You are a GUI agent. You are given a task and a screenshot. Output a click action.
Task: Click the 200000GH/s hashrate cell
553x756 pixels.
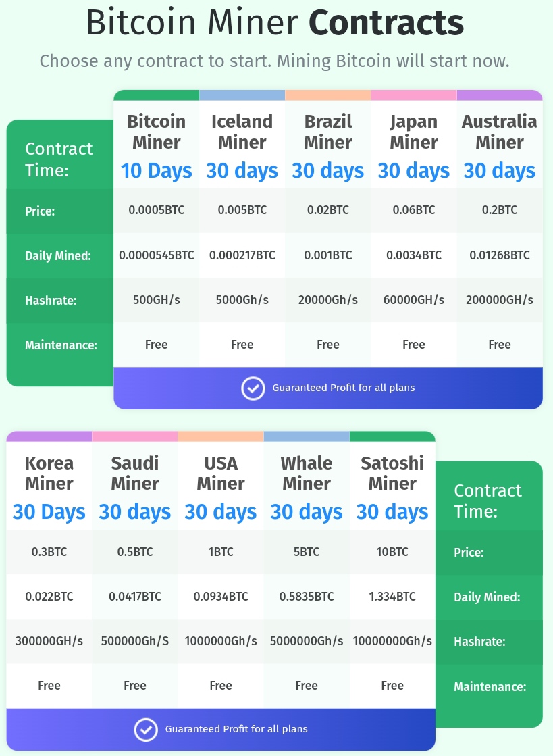point(500,300)
